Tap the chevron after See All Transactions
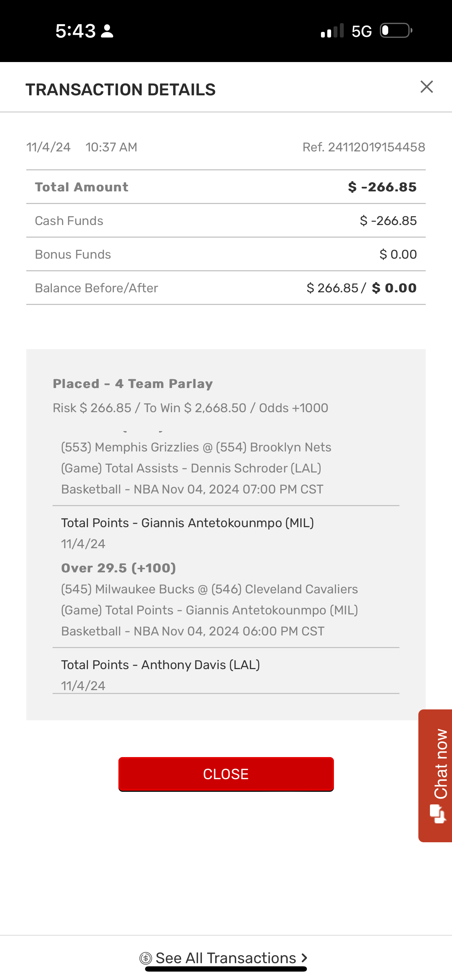 click(304, 958)
